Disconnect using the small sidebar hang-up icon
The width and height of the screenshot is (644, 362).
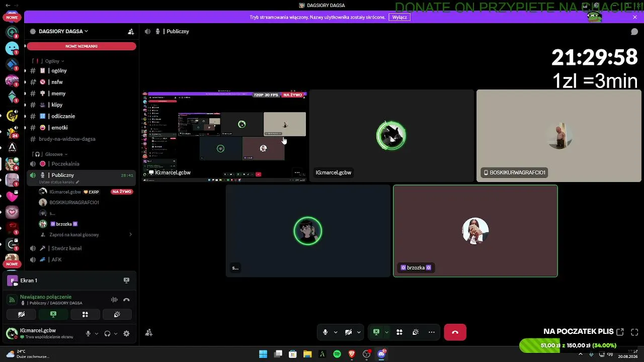pos(126,300)
